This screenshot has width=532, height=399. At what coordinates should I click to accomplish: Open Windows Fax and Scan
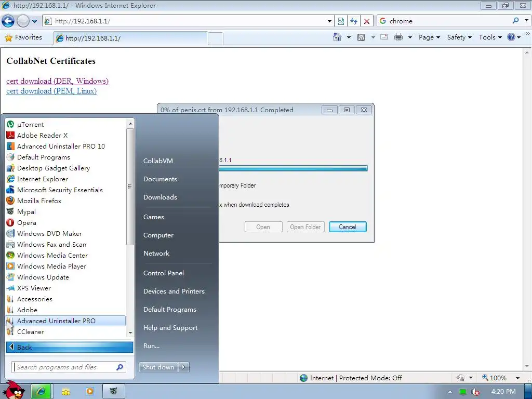tap(65, 244)
